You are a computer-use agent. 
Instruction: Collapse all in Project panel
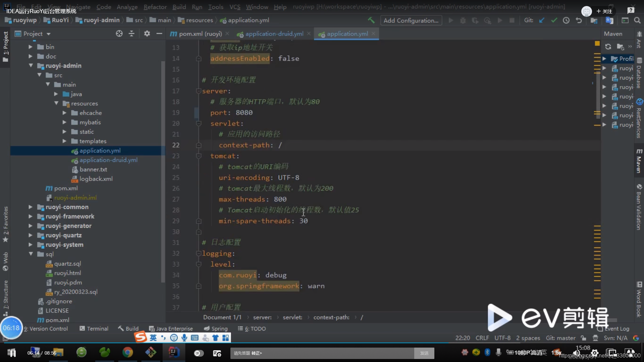tap(131, 34)
